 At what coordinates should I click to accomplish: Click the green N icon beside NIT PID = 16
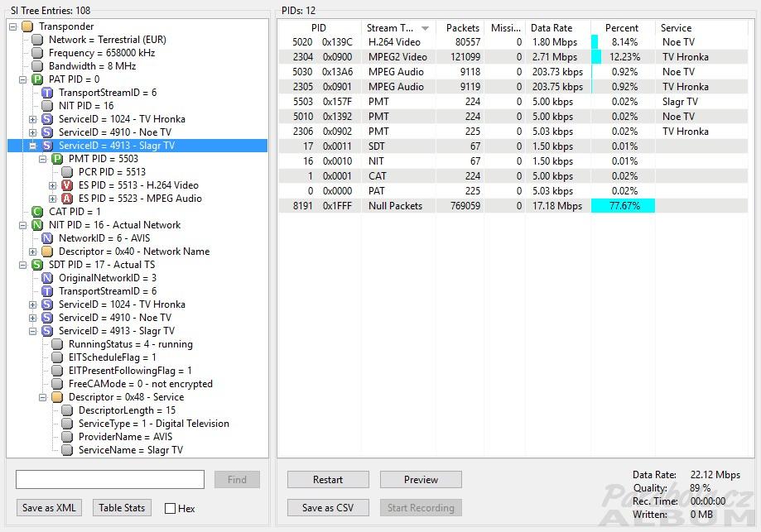37,225
